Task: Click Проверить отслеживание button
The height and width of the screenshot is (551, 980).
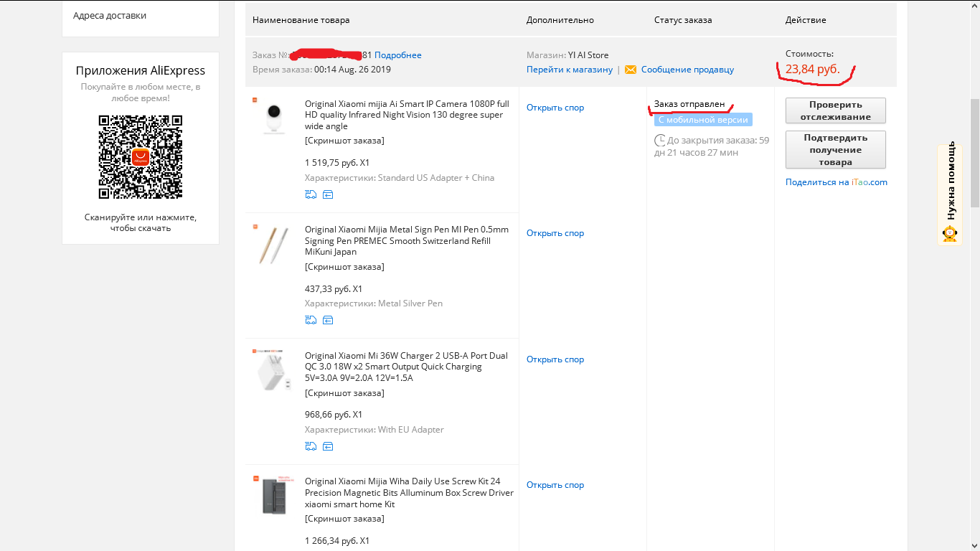Action: click(x=836, y=110)
